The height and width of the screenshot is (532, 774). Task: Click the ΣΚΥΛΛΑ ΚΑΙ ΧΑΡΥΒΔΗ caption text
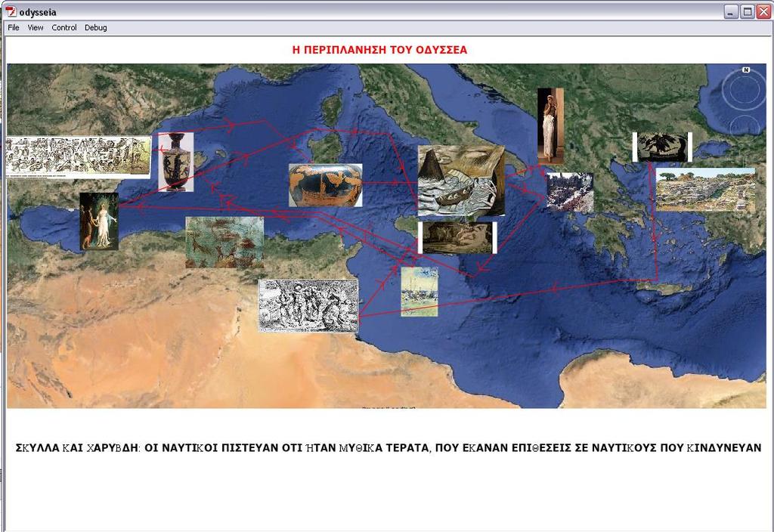click(388, 448)
